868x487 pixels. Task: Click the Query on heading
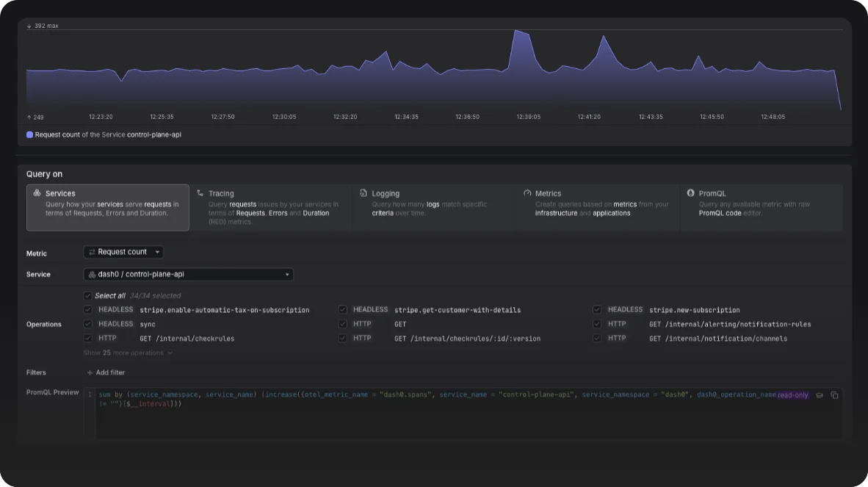[44, 174]
